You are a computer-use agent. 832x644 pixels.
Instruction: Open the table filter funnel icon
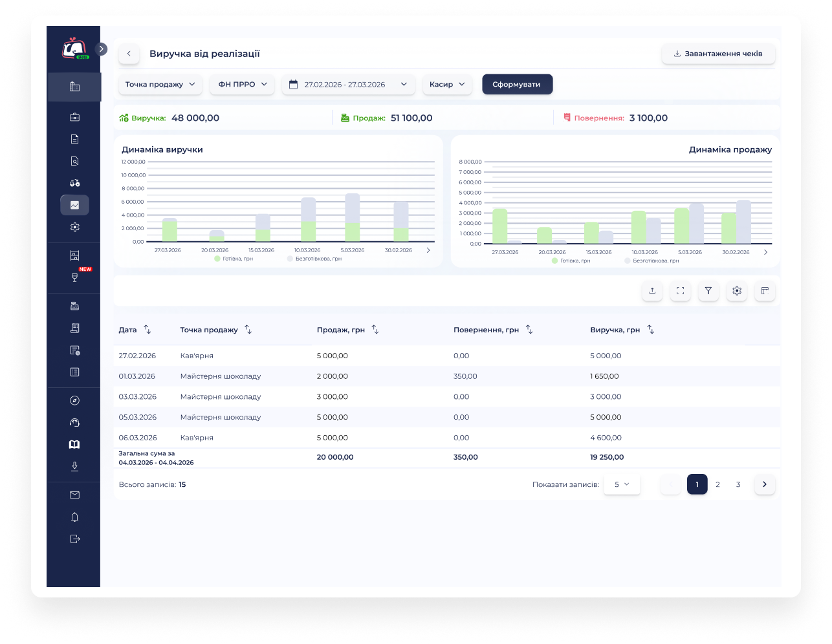[708, 291]
